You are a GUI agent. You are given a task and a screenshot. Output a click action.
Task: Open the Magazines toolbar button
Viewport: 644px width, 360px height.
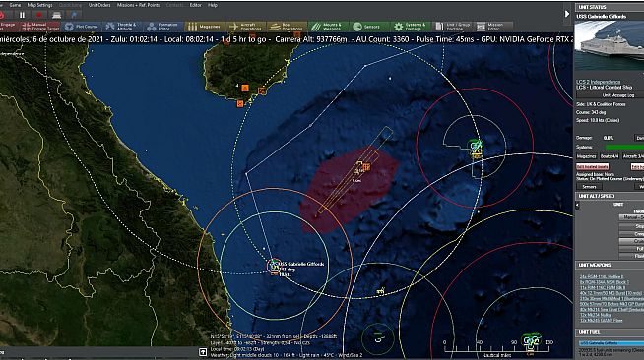pyautogui.click(x=204, y=27)
